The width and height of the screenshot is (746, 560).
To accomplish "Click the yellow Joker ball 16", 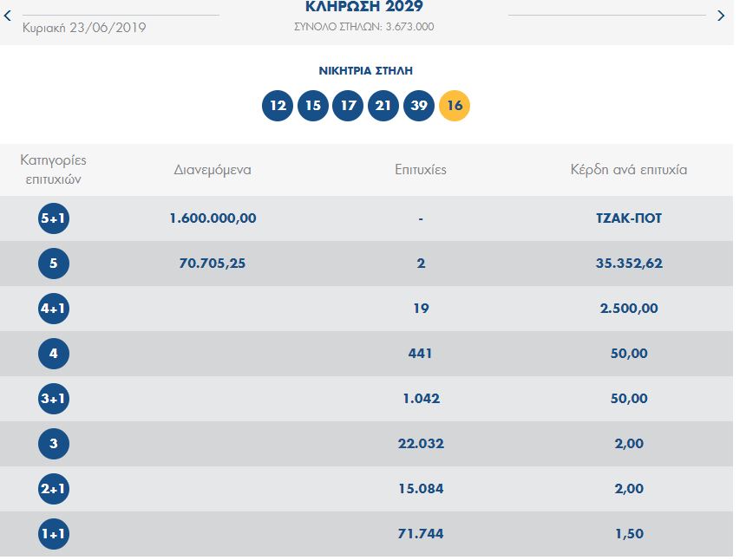I will (x=455, y=106).
